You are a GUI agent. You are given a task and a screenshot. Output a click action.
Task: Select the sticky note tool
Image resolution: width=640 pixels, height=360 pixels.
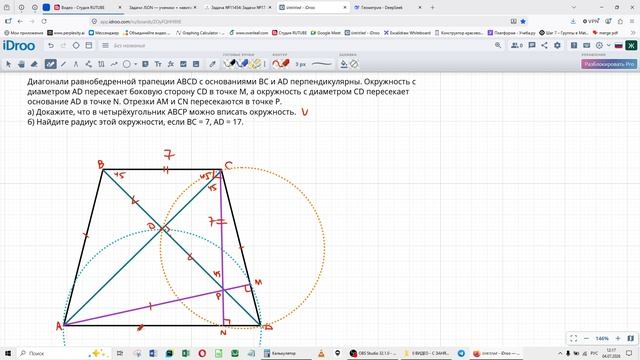[x=145, y=64]
